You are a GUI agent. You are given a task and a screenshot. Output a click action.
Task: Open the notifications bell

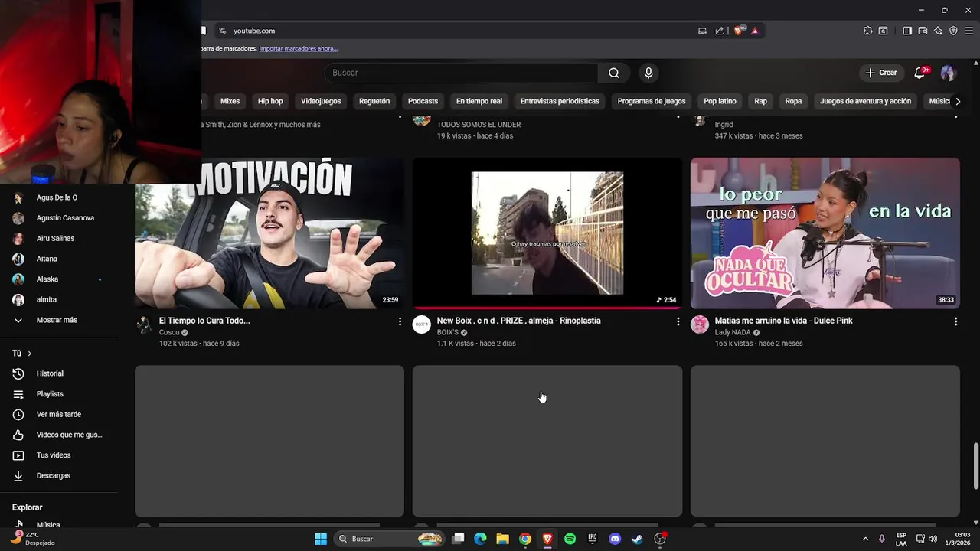(x=920, y=73)
